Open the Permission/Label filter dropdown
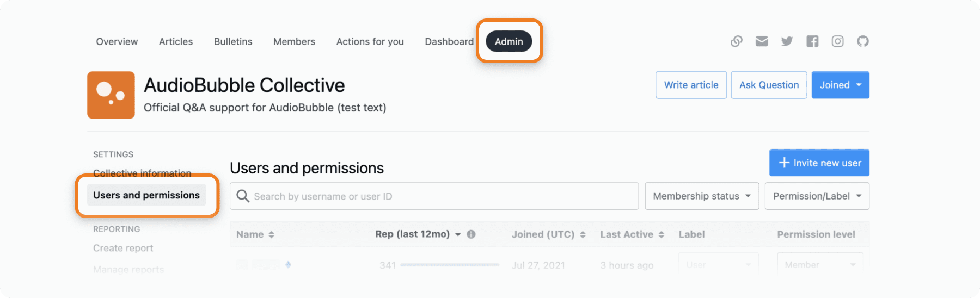 817,196
